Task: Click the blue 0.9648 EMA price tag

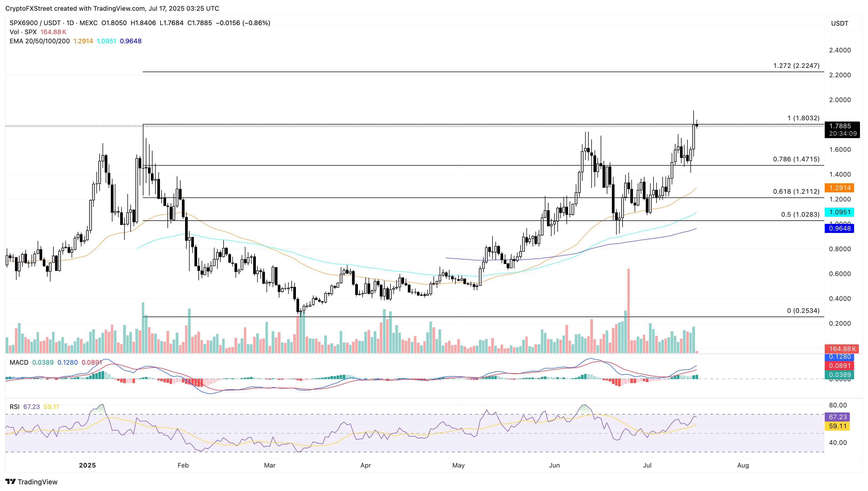Action: tap(839, 228)
